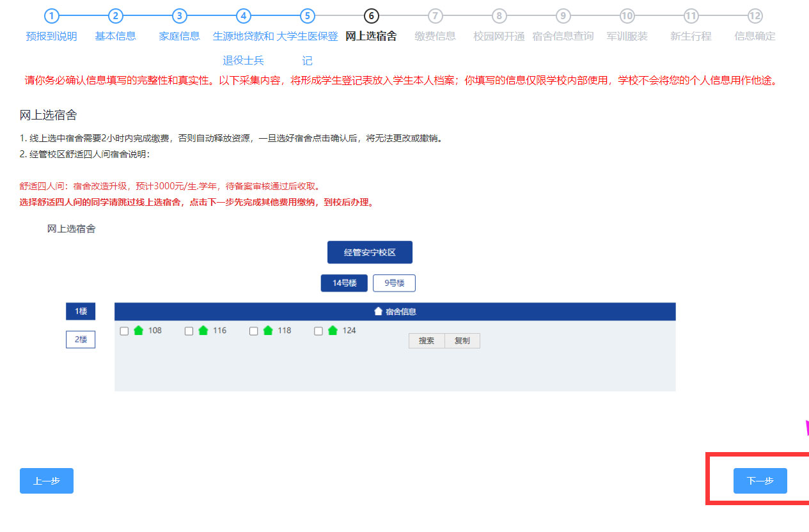Click the green house icon for room 124
The height and width of the screenshot is (532, 809).
coord(333,331)
